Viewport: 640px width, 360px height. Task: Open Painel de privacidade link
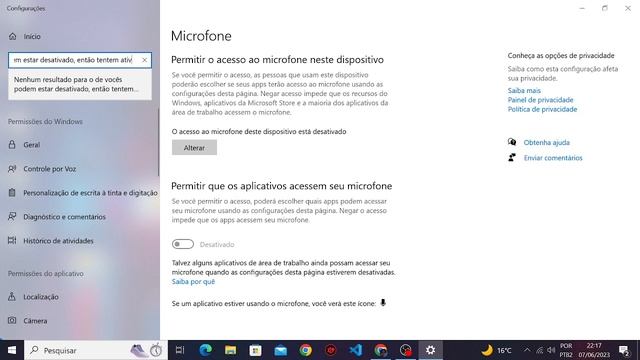tap(540, 100)
